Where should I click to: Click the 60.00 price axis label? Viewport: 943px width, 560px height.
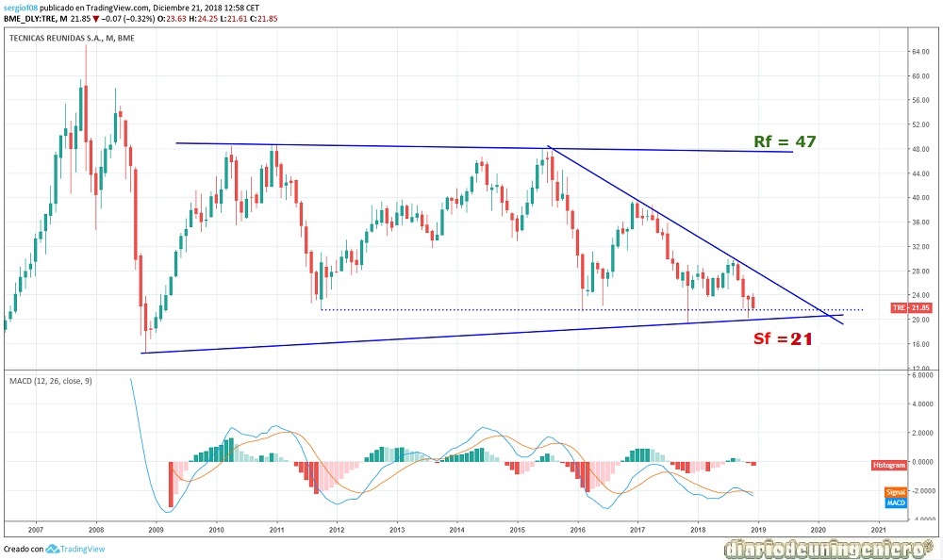(920, 76)
